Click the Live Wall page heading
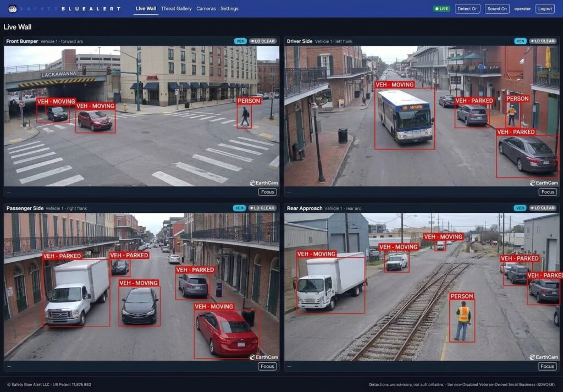Viewport: 563px width, 392px height. point(18,27)
